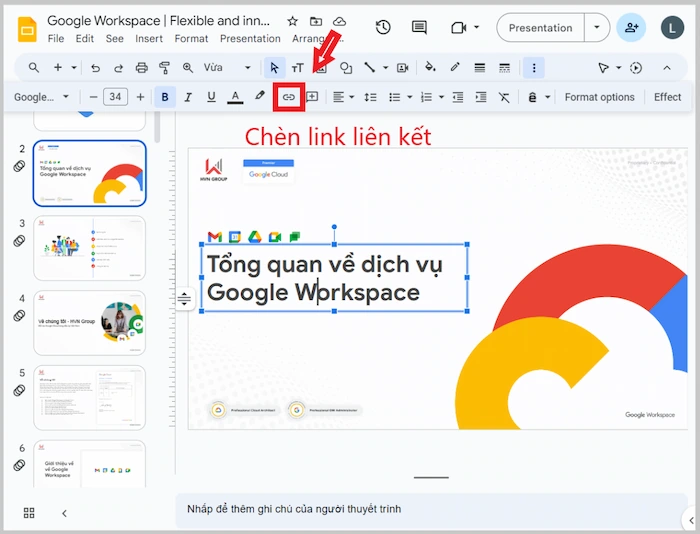Undo the last action
Image resolution: width=700 pixels, height=534 pixels.
pos(95,68)
